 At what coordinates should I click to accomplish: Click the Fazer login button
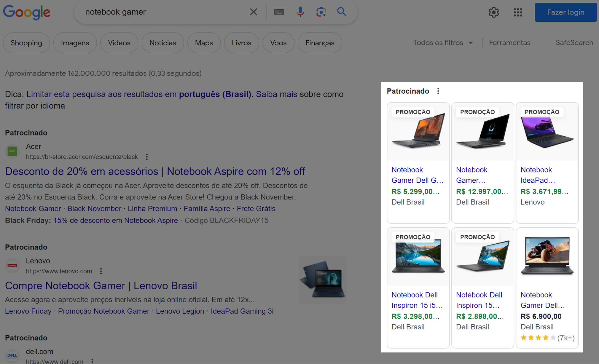coord(565,12)
